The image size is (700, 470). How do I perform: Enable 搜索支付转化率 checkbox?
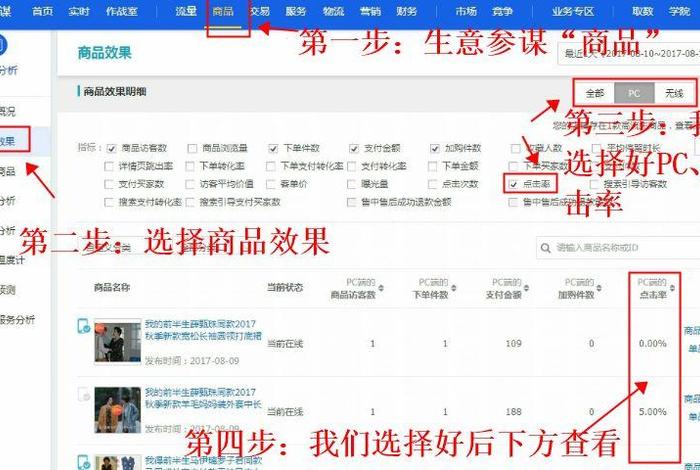tap(108, 202)
